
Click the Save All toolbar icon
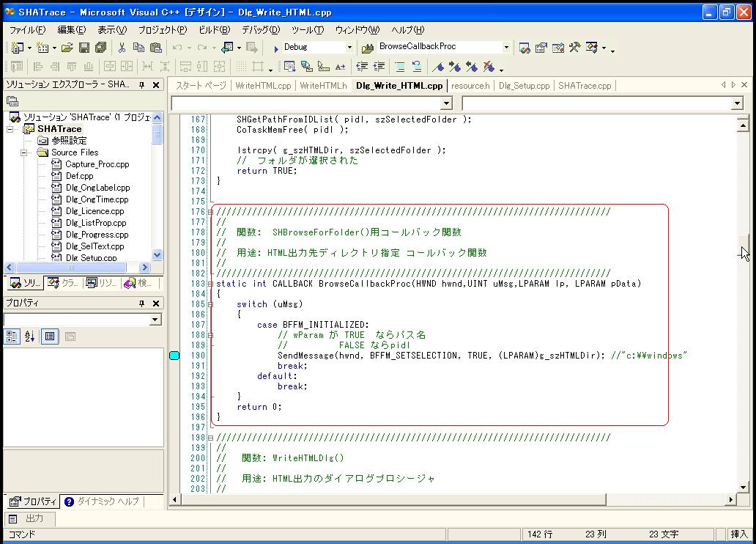pos(101,48)
